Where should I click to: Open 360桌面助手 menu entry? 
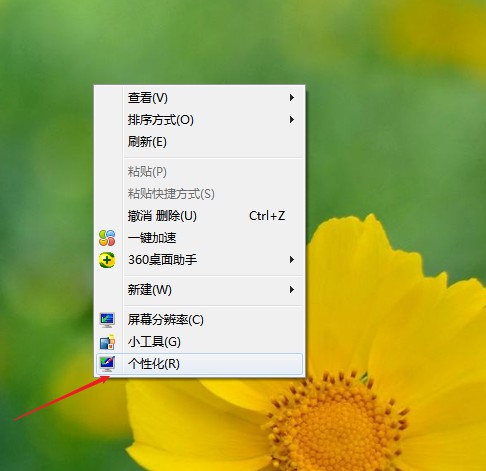pyautogui.click(x=199, y=260)
